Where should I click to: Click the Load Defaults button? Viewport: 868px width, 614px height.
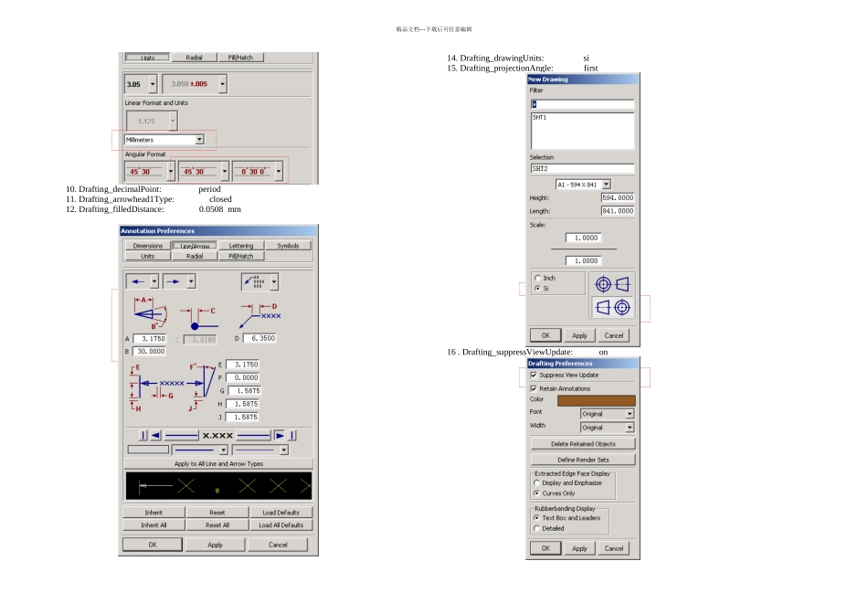coord(281,513)
